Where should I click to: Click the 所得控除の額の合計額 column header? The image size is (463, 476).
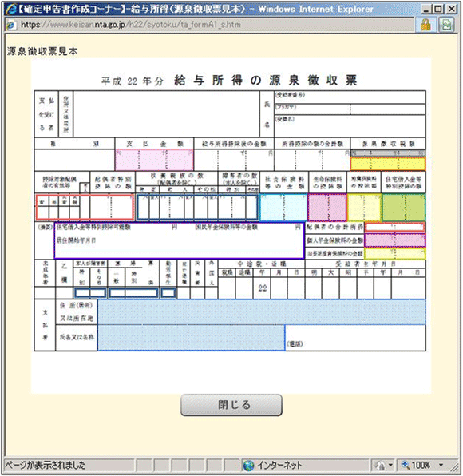[x=312, y=144]
